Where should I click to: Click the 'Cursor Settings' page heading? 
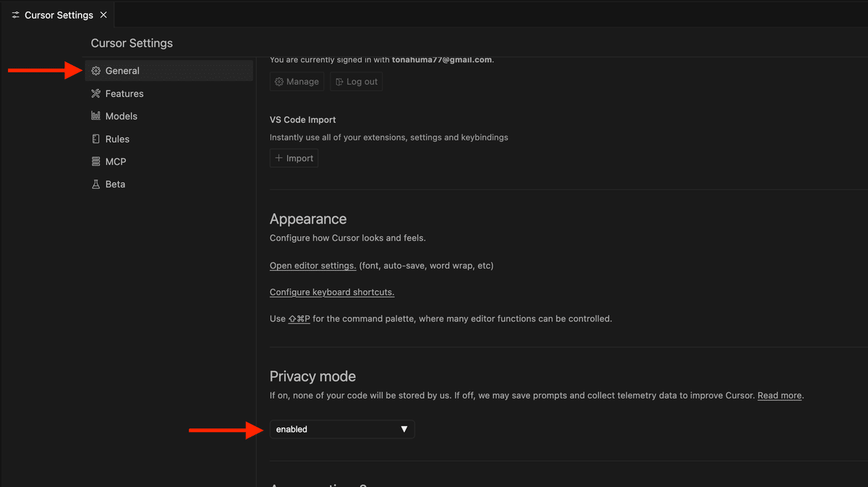pyautogui.click(x=132, y=43)
